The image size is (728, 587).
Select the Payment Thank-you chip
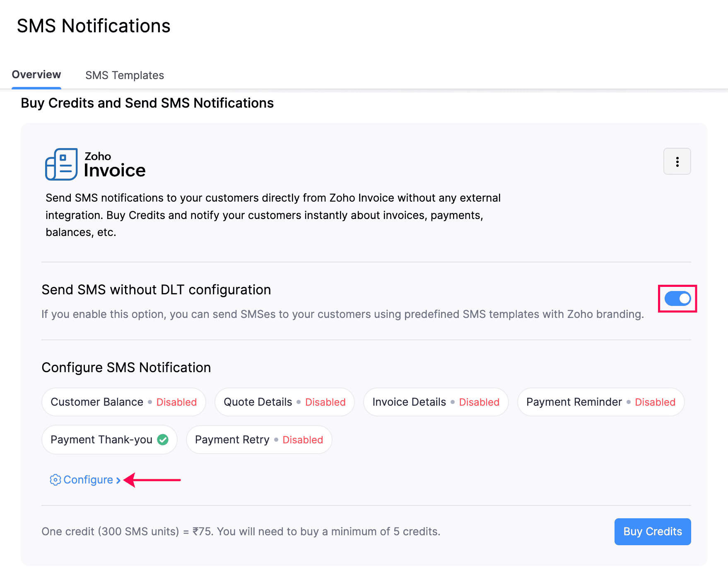point(109,440)
